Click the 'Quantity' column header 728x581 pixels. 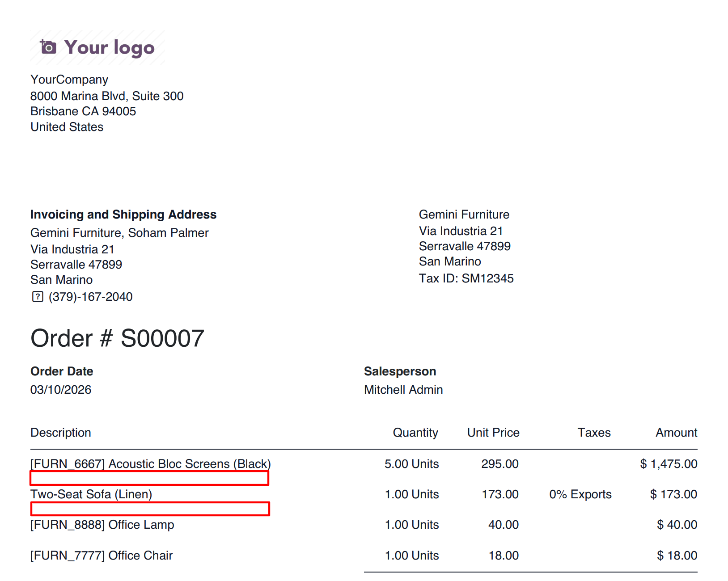tap(416, 433)
